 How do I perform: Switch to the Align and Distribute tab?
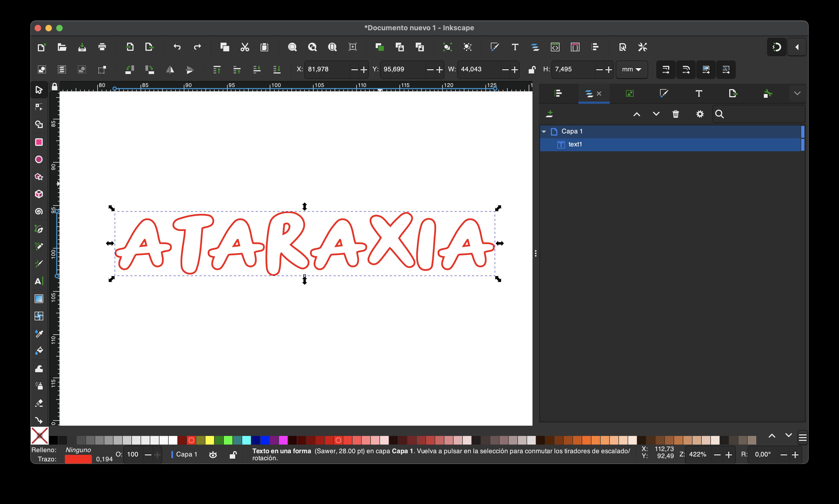click(558, 93)
